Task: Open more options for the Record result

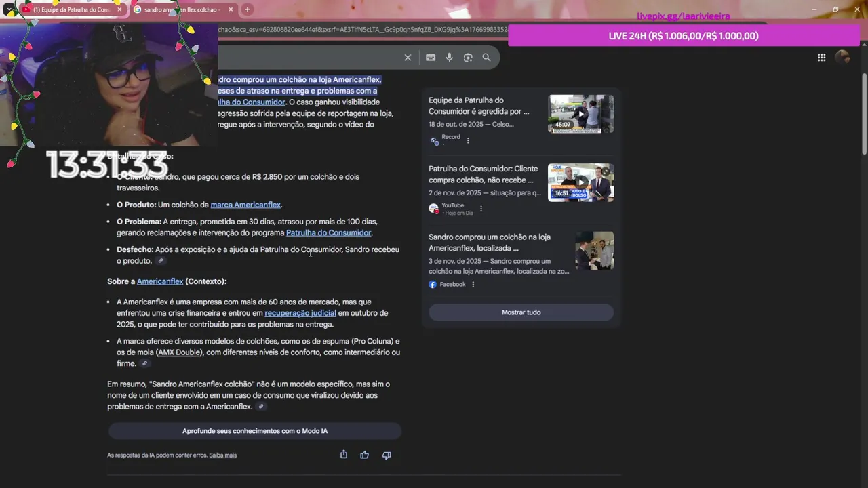Action: [x=468, y=141]
